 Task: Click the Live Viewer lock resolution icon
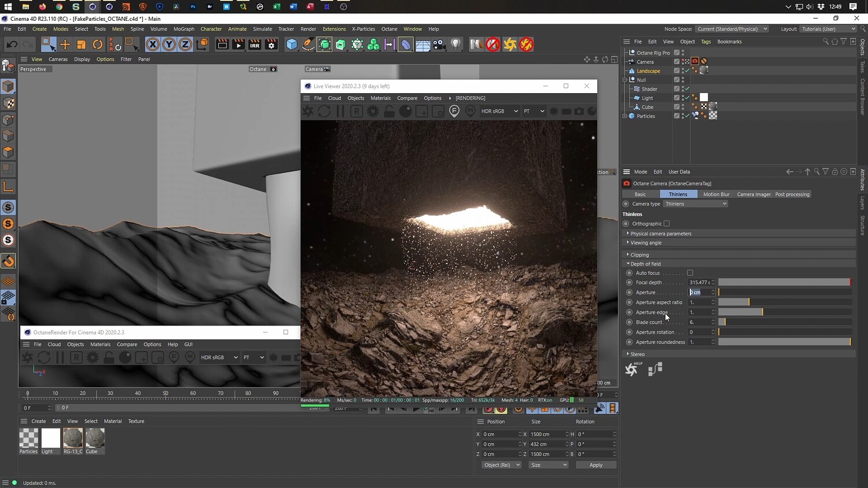(389, 111)
